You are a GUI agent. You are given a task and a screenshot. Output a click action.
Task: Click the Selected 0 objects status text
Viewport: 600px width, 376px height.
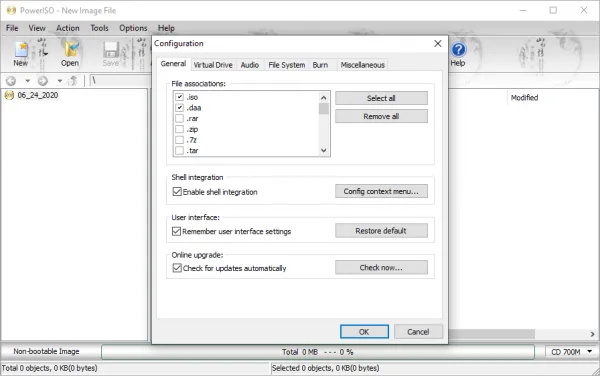325,368
